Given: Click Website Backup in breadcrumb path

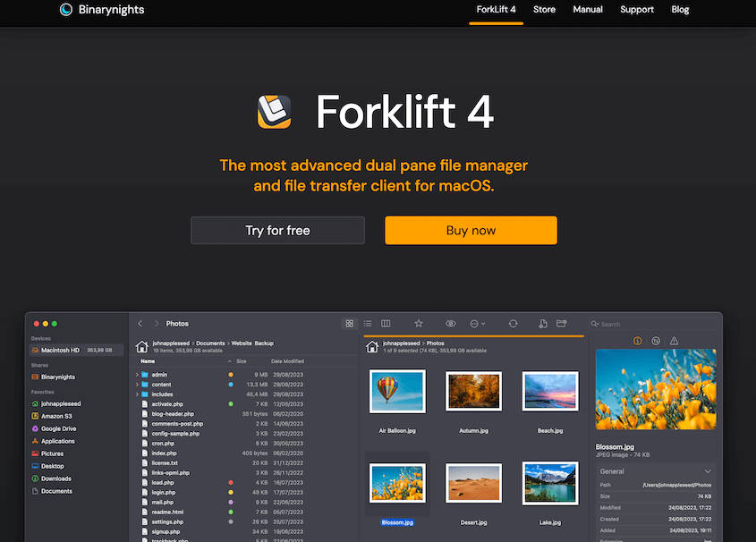Looking at the screenshot, I should point(252,343).
